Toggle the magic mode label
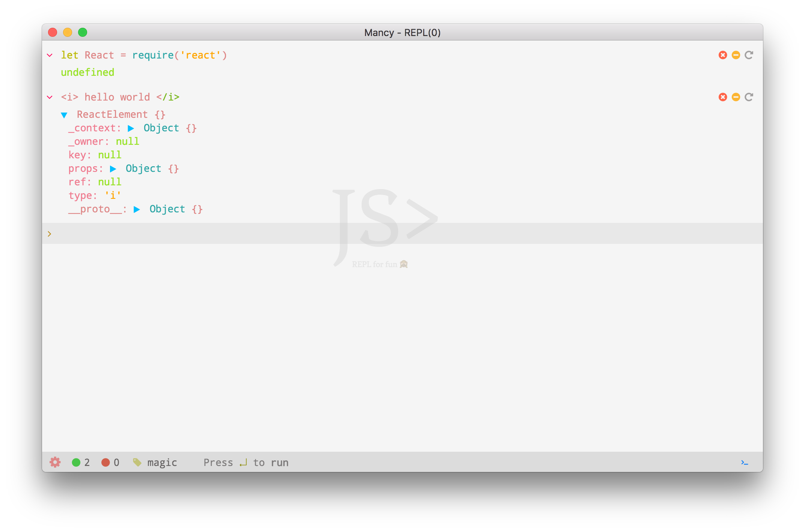This screenshot has height=532, width=805. 162,462
